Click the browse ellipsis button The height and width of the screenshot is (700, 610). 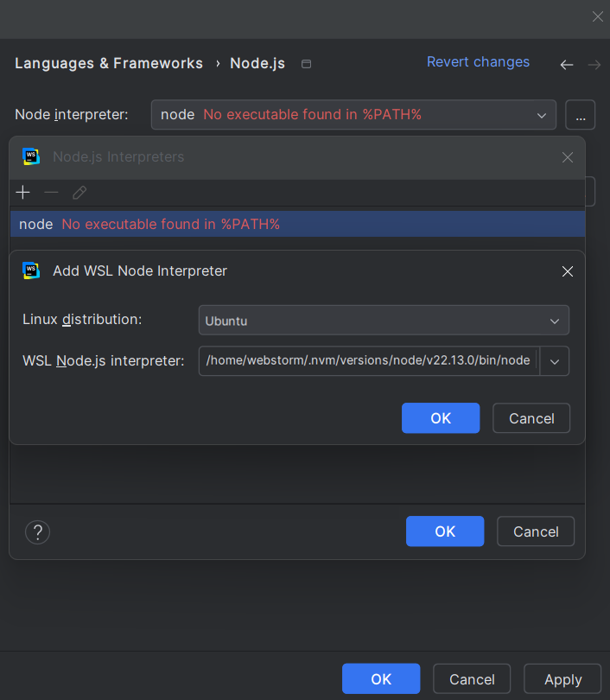[580, 114]
